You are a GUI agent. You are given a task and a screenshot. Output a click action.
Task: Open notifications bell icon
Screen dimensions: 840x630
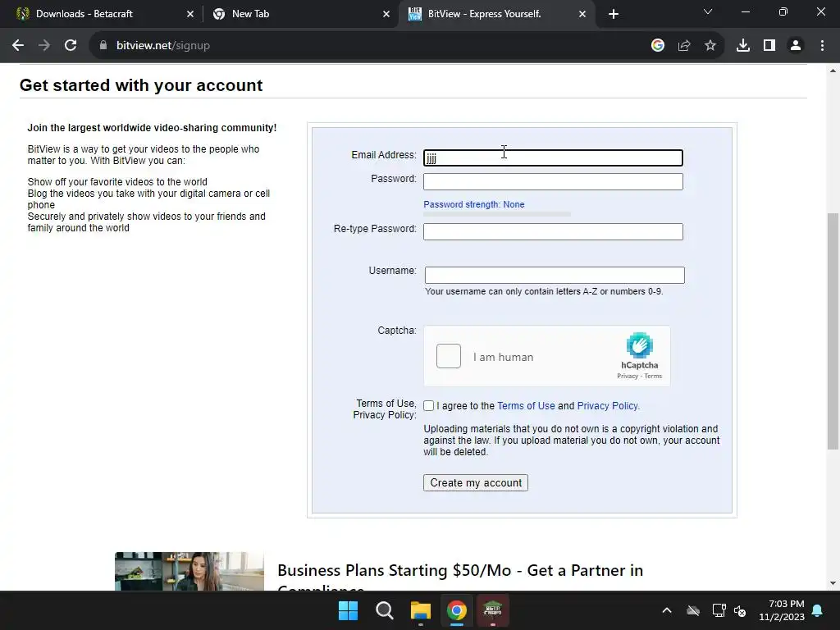coord(818,610)
